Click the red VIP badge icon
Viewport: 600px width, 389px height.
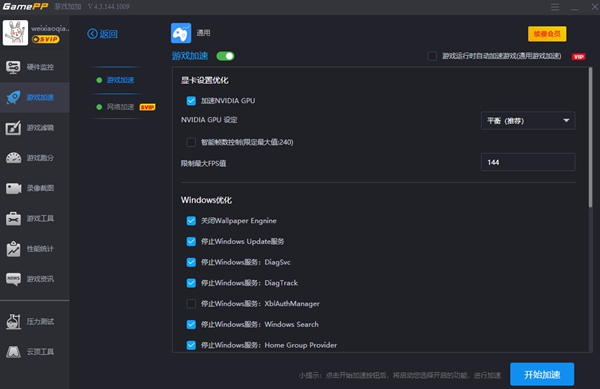coord(579,57)
